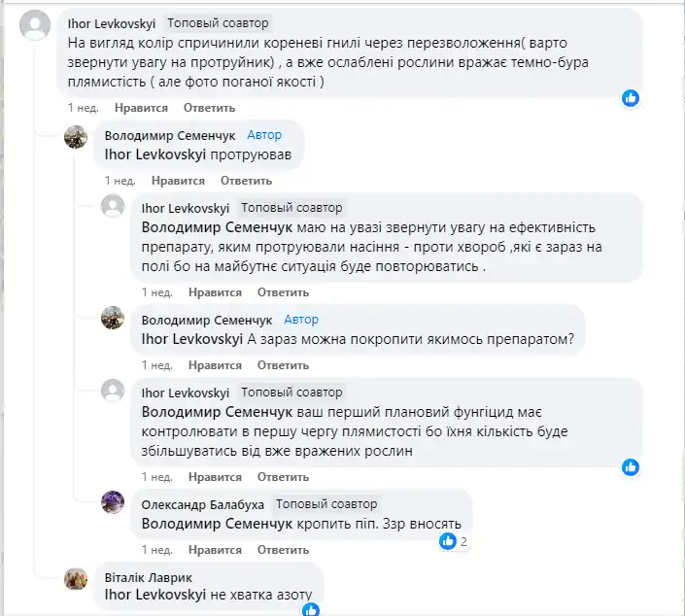Viewport: 685px width, 616px height.
Task: Open Ihor Levkovskyi's name link in top comment
Action: [x=109, y=22]
